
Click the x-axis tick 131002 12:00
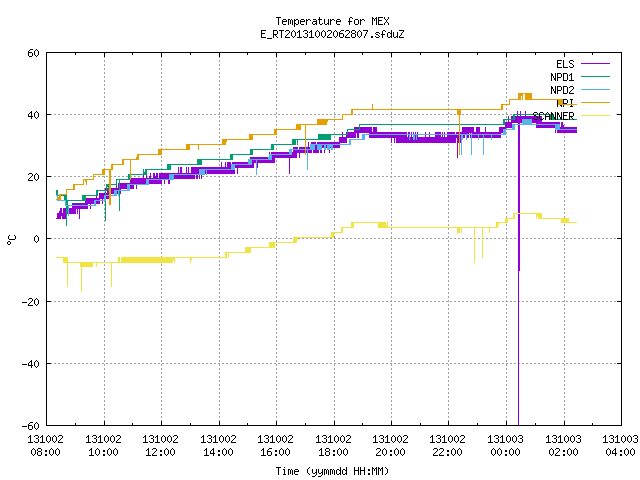tap(160, 446)
